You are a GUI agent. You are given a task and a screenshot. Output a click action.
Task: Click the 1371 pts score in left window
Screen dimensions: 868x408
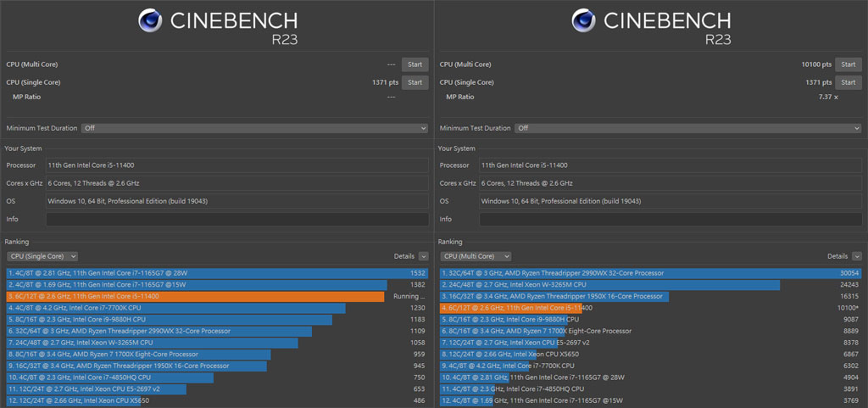(x=385, y=82)
